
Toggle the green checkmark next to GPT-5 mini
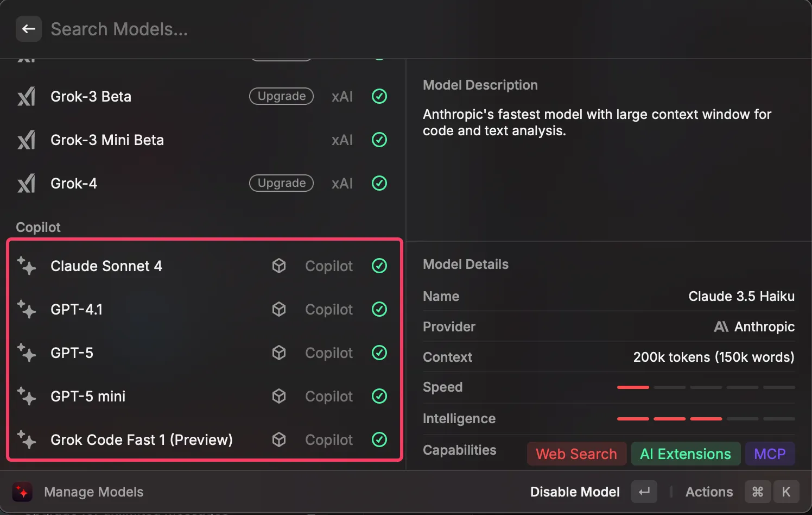coord(379,396)
